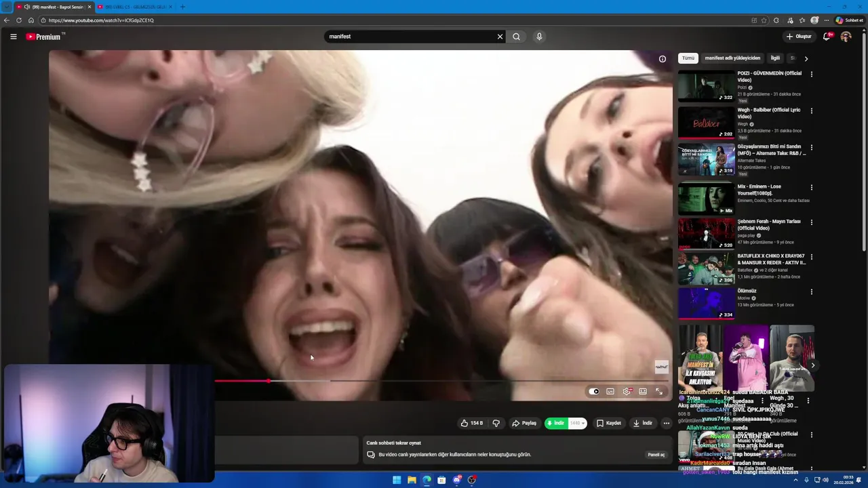Like the video with 154 B
The height and width of the screenshot is (488, 868).
[472, 423]
